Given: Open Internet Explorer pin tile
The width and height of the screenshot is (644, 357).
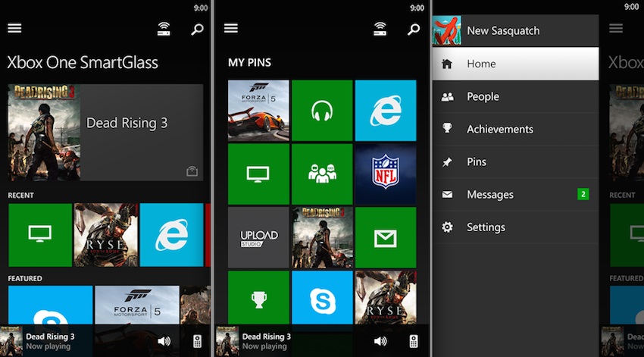Looking at the screenshot, I should pos(386,111).
